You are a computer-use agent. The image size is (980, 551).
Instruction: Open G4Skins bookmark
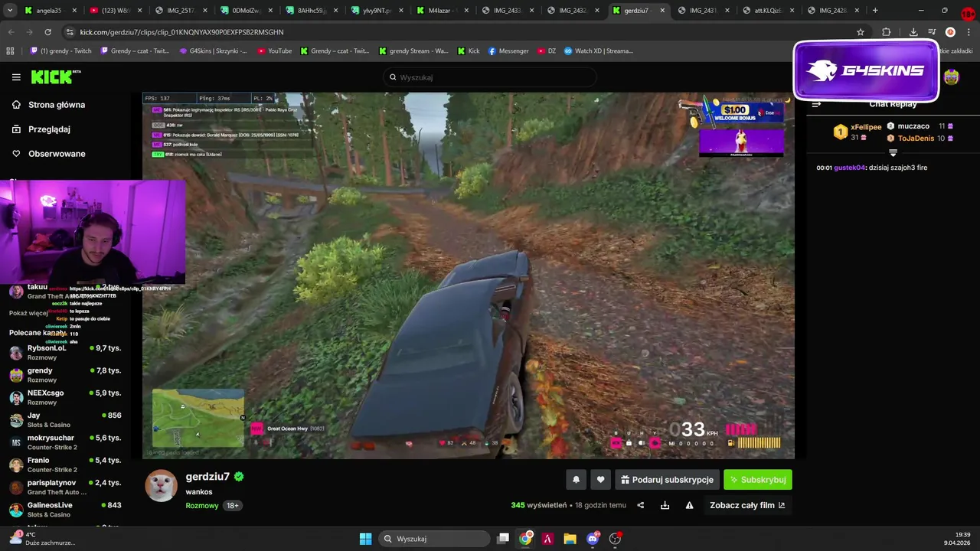(213, 51)
